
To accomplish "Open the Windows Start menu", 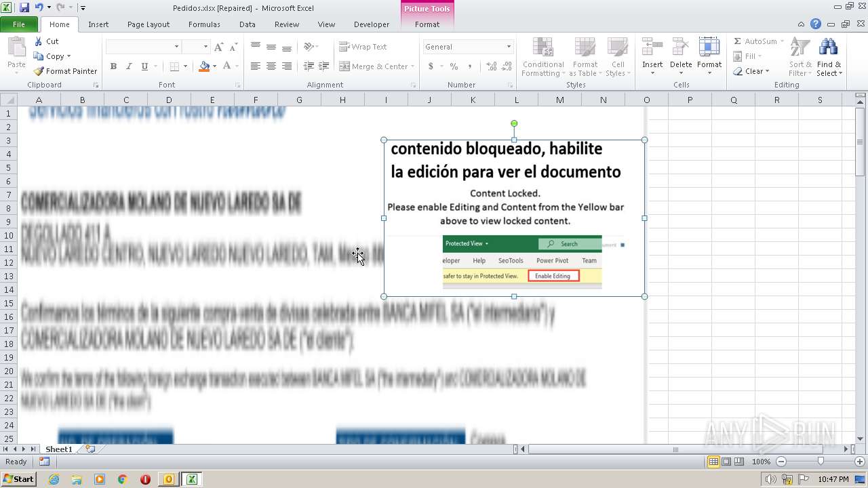I will [x=19, y=479].
